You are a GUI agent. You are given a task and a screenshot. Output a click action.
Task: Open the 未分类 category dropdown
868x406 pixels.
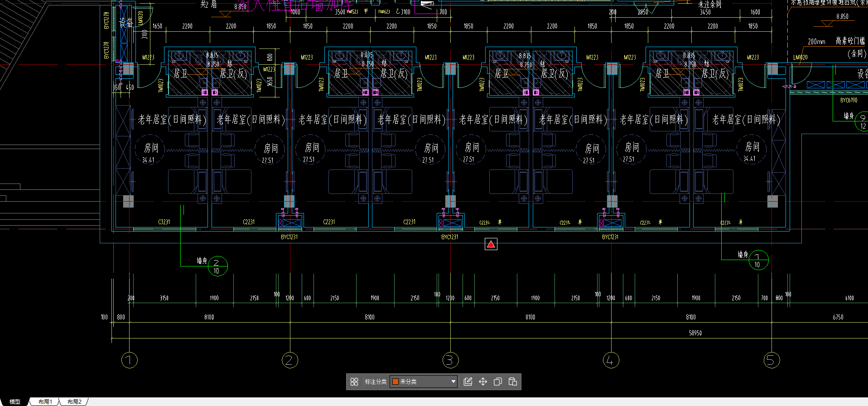point(453,382)
